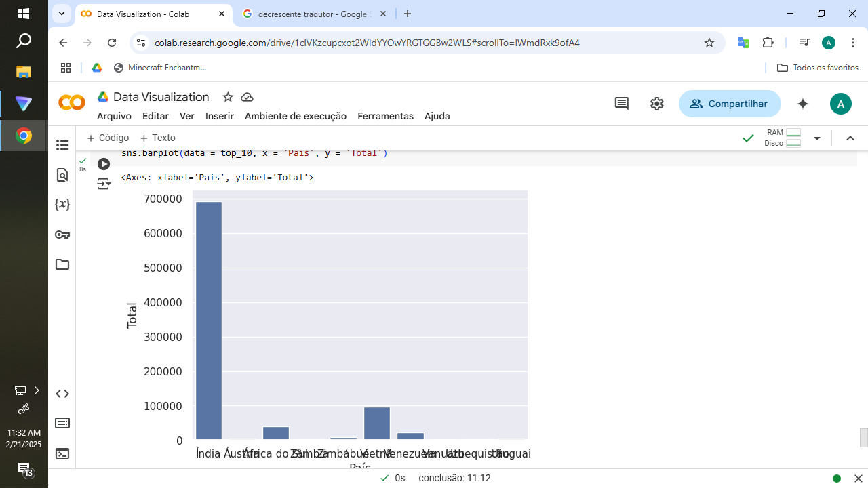Open the Chrome media control icon
This screenshot has width=868, height=488.
[x=804, y=43]
